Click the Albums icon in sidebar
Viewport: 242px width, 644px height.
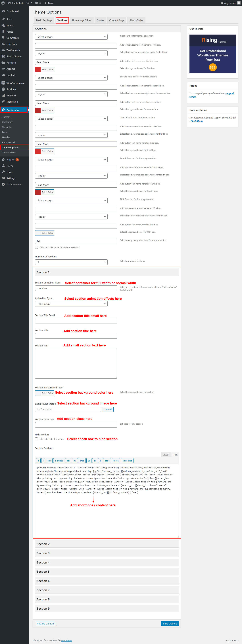3,69
